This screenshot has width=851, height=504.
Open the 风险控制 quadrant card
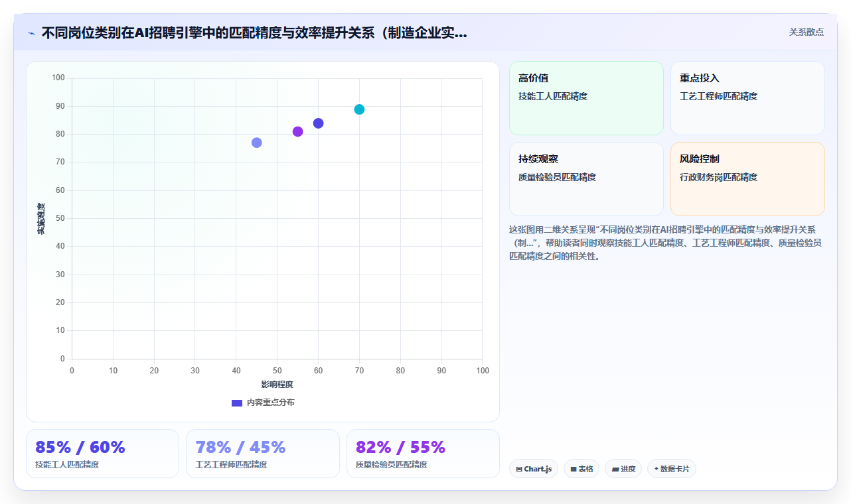pos(747,179)
